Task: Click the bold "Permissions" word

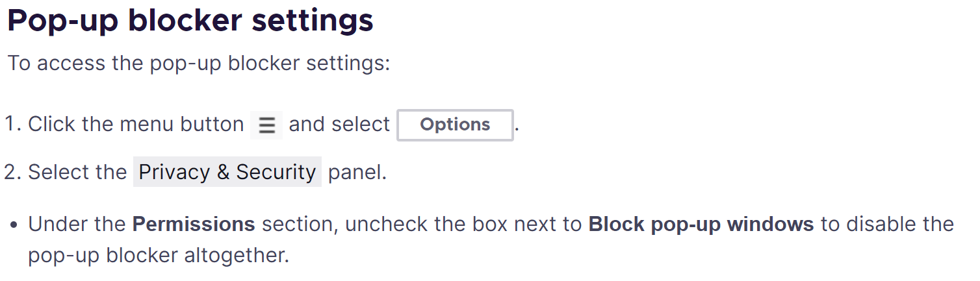Action: 194,225
